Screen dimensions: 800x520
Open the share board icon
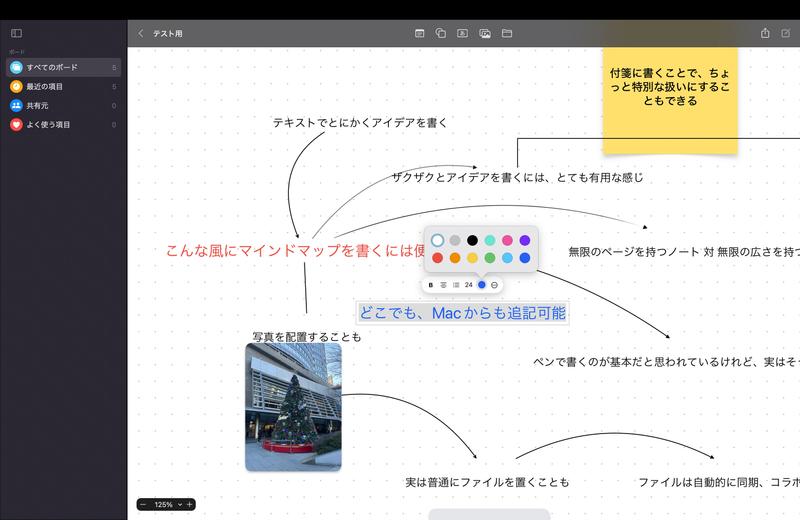click(765, 33)
